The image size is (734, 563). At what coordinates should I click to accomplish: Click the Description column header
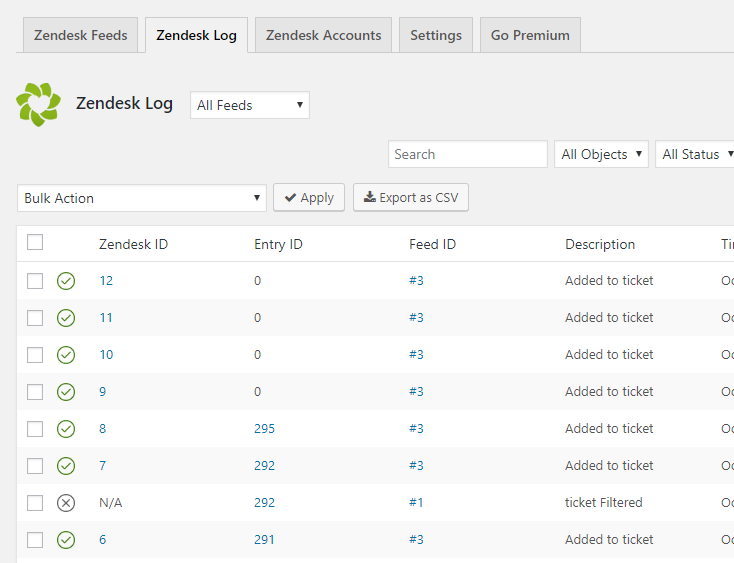[x=600, y=244]
